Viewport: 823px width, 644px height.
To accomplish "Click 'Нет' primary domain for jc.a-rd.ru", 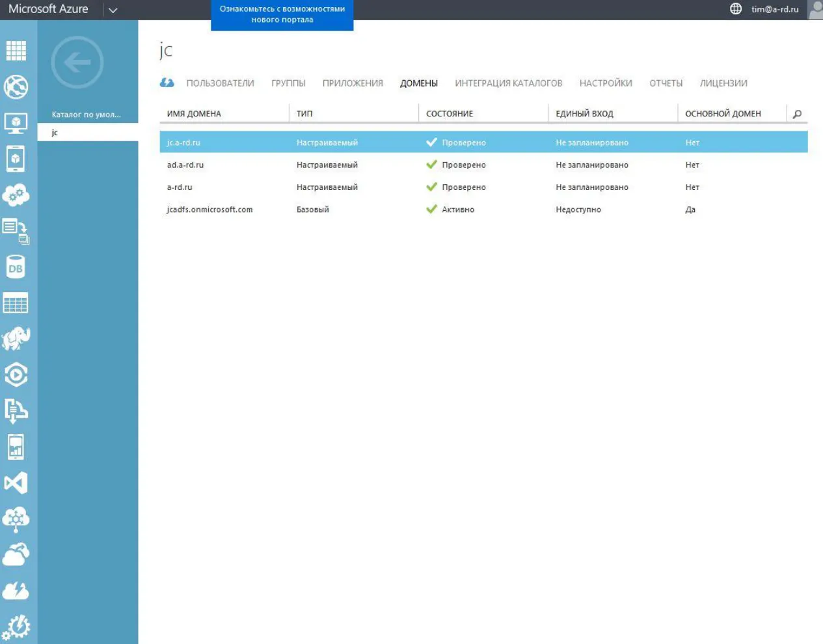I will click(x=692, y=142).
